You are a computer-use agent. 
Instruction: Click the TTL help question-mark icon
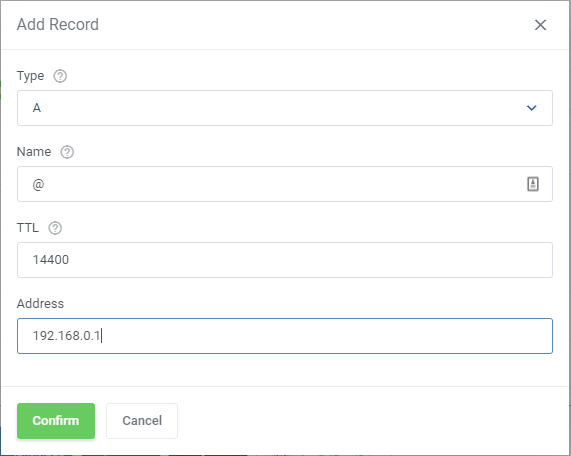click(55, 228)
